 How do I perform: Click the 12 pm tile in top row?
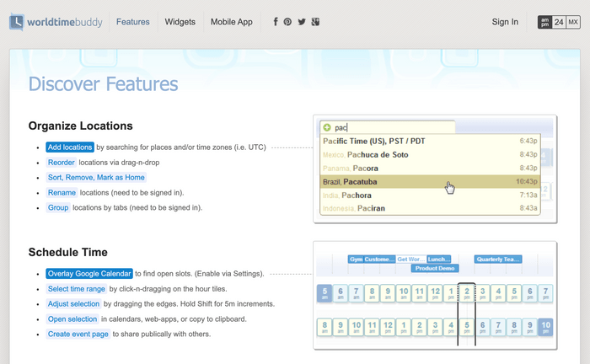pos(436,293)
